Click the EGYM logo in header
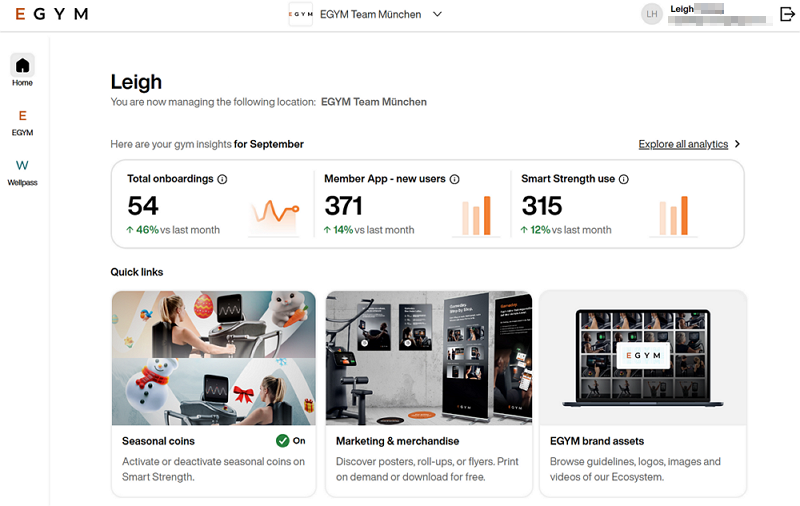The image size is (800, 506). [x=52, y=14]
